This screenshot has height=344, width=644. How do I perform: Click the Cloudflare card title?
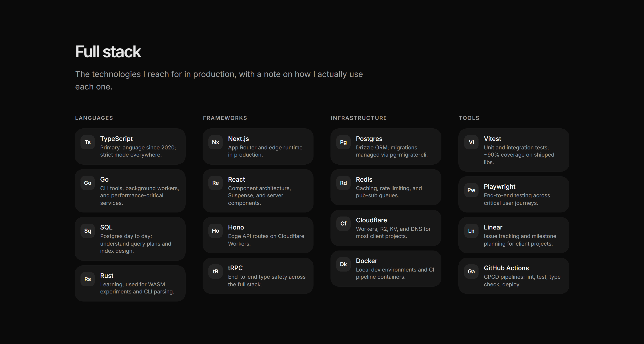tap(371, 220)
